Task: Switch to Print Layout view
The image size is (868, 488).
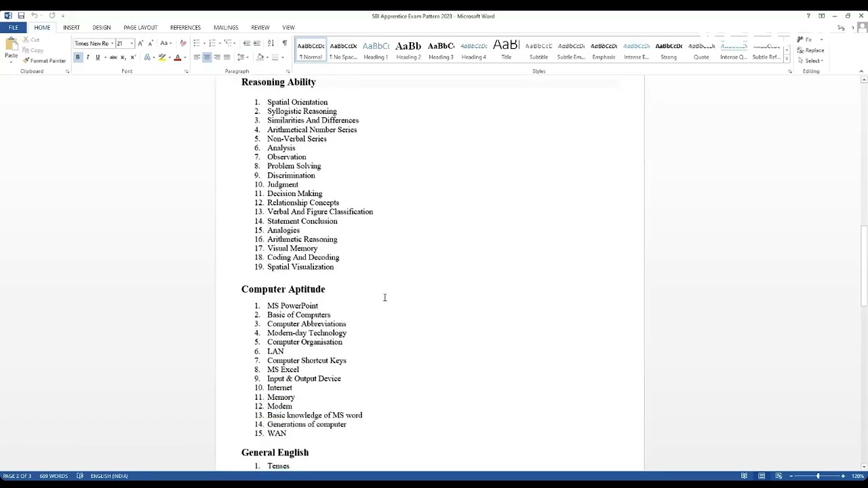Action: pyautogui.click(x=762, y=476)
